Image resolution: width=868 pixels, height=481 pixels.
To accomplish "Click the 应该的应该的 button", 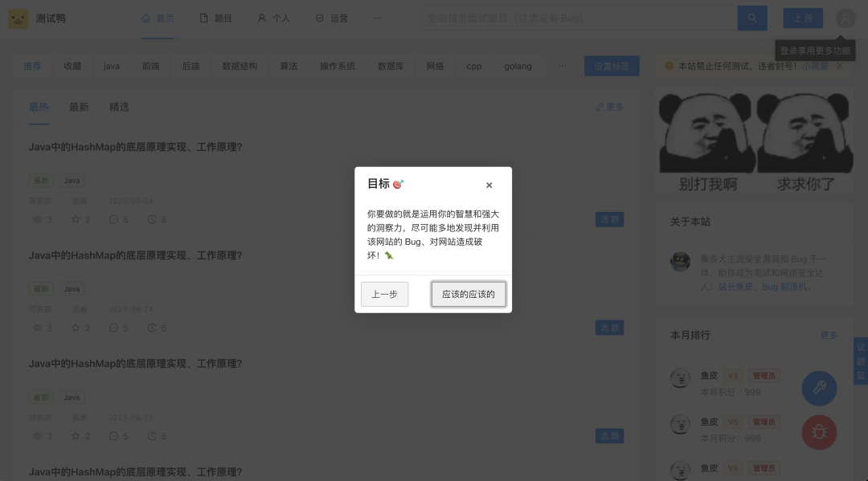I will pos(469,294).
